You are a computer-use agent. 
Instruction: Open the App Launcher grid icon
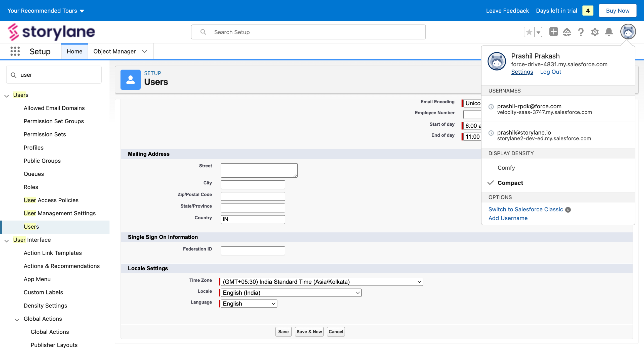pos(15,51)
